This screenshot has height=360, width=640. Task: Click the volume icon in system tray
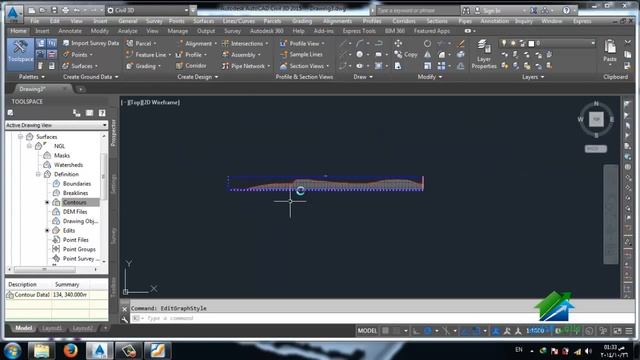[588, 351]
